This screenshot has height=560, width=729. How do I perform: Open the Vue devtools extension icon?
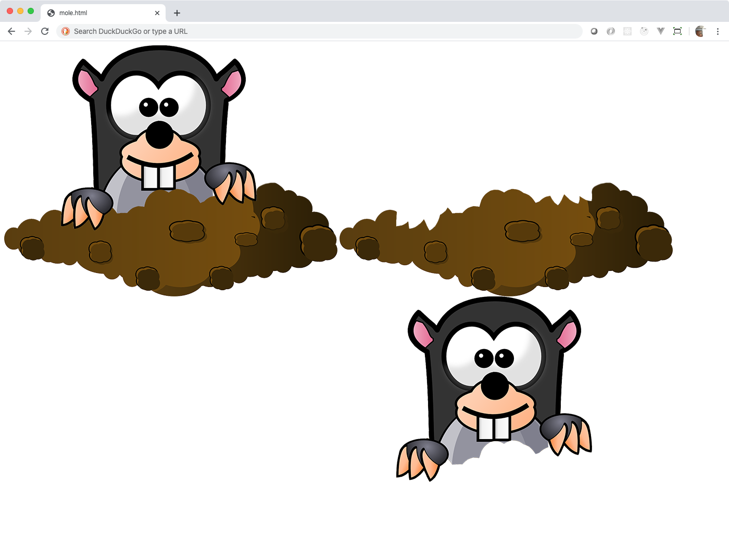click(x=661, y=31)
